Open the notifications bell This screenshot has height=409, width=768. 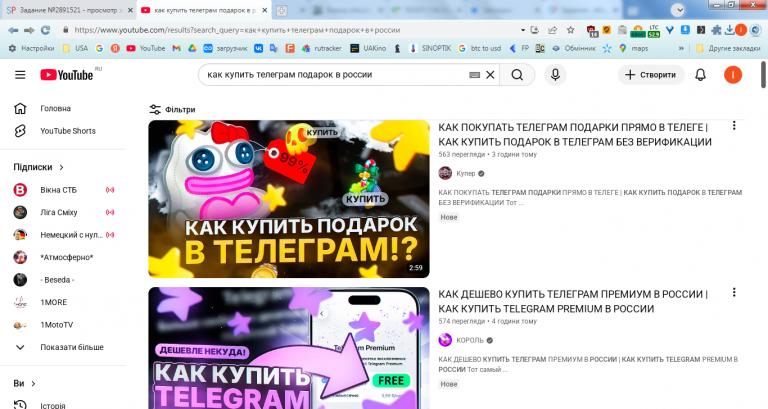tap(700, 75)
